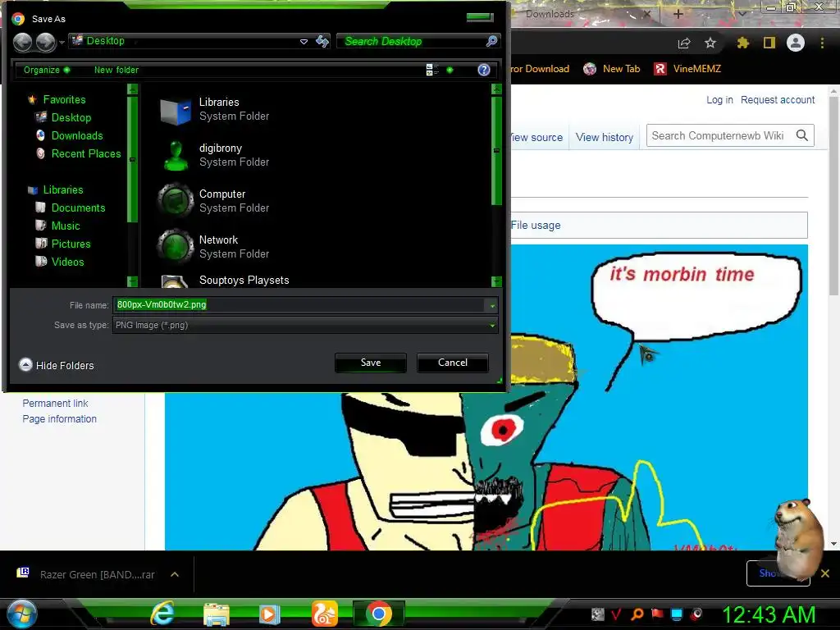Open the recent pages dropdown arrow
The width and height of the screenshot is (840, 630).
[x=62, y=43]
